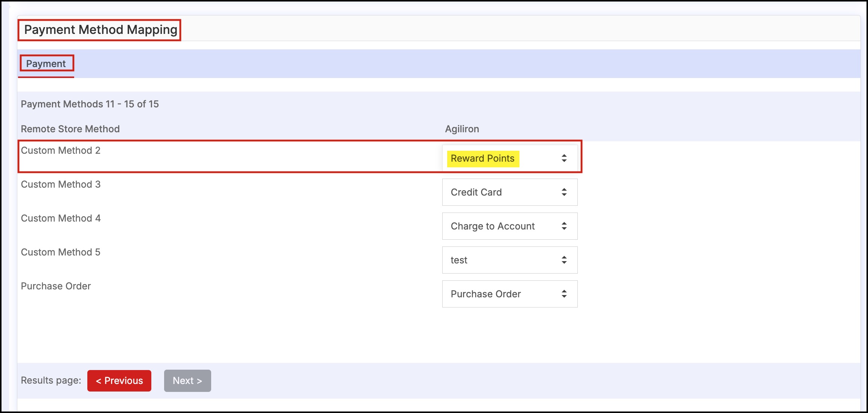Switch to the Payment tab
The width and height of the screenshot is (868, 413).
click(x=46, y=64)
